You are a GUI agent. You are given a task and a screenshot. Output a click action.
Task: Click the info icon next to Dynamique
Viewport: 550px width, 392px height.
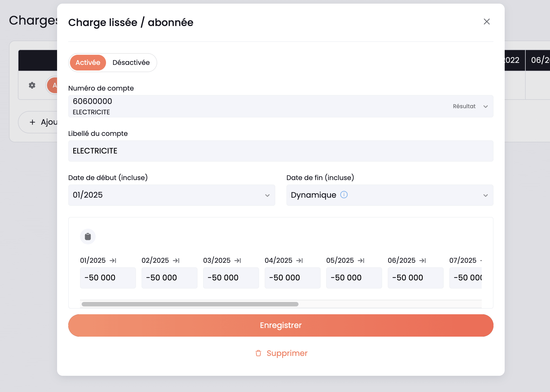point(344,195)
